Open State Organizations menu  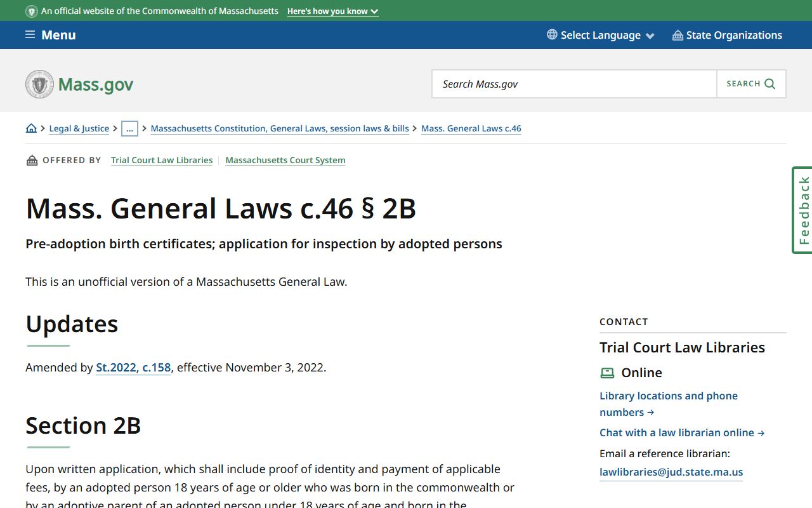click(x=727, y=35)
